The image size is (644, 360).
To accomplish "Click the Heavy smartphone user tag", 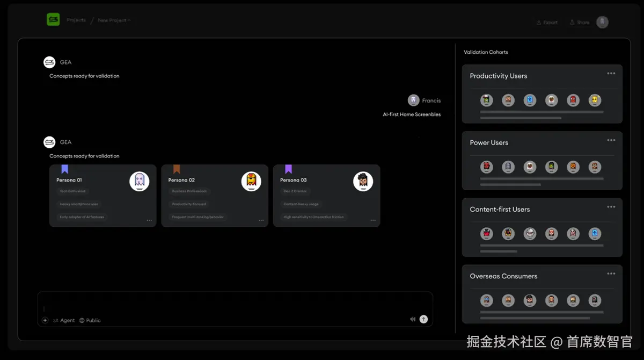I will click(79, 204).
